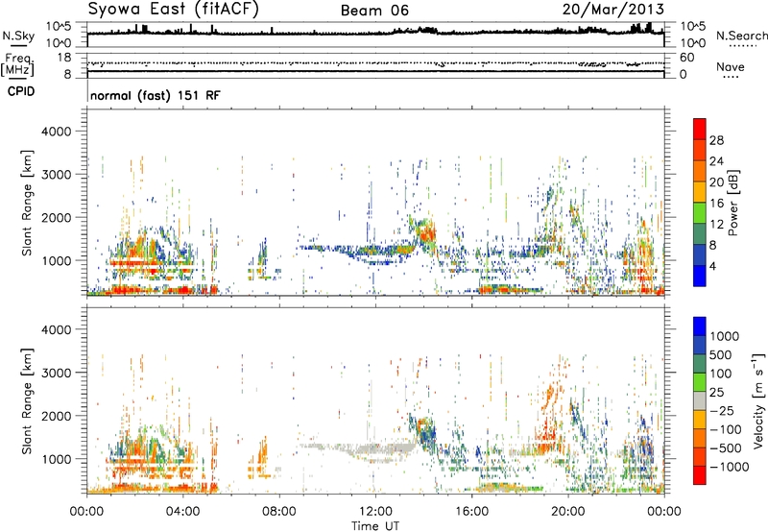Click the solid frequency line in the Freq. panel

click(x=375, y=71)
